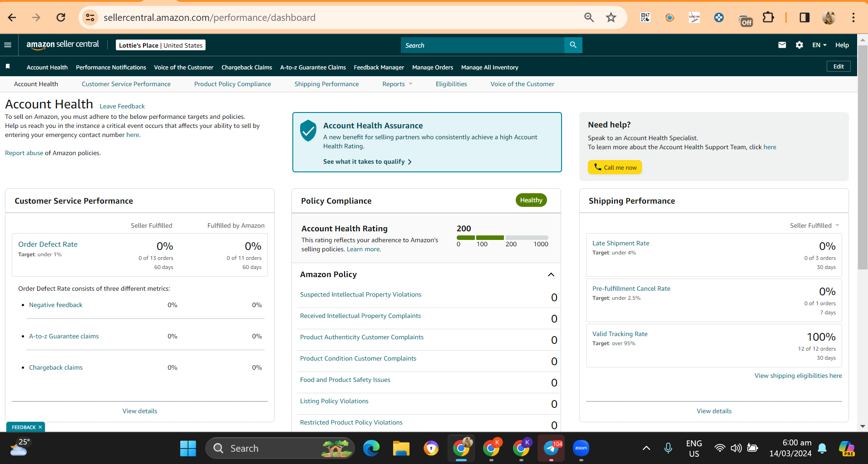Image resolution: width=868 pixels, height=464 pixels.
Task: Open the Lottie's Place account switcher
Action: pyautogui.click(x=161, y=45)
